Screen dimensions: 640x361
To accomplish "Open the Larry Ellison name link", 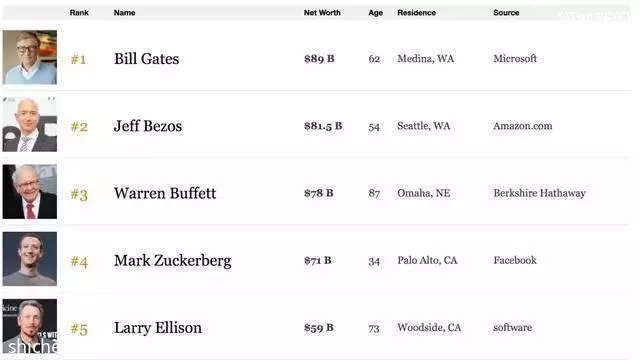I will click(158, 328).
